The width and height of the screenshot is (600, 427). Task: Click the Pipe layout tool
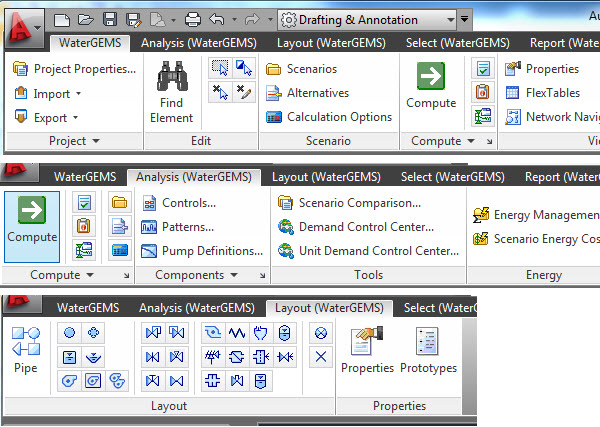click(x=26, y=350)
